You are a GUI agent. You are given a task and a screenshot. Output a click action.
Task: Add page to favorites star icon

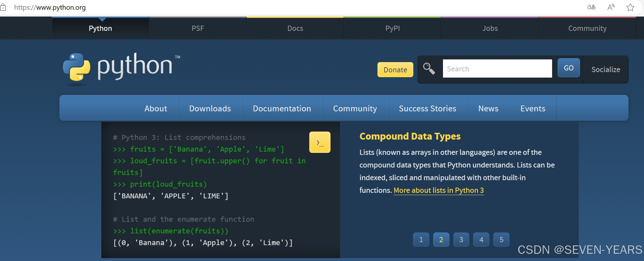coord(630,7)
